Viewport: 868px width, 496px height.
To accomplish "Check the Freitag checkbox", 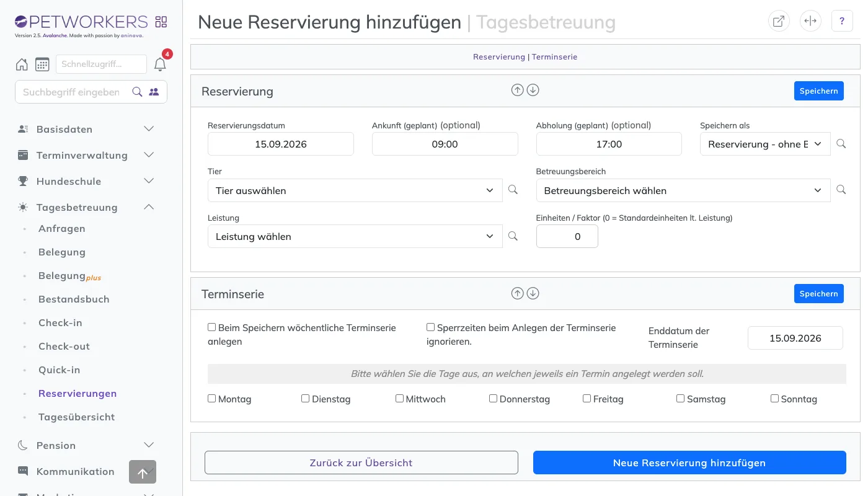I will pyautogui.click(x=587, y=399).
